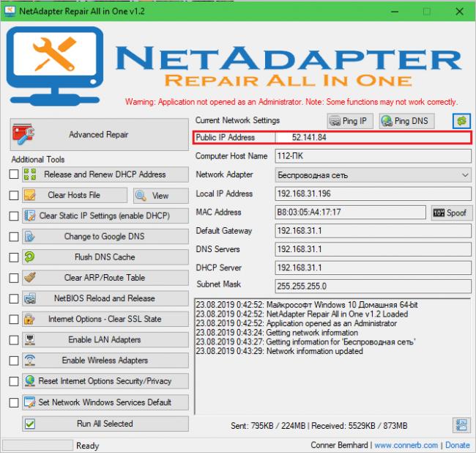Click the Enable LAN Adapters icon
This screenshot has height=453, width=476.
pos(30,339)
